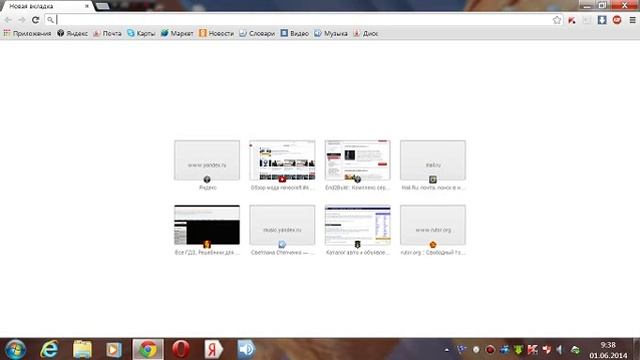This screenshot has width=640, height=360.
Task: Open the Яндекс bookmark
Action: [72, 33]
